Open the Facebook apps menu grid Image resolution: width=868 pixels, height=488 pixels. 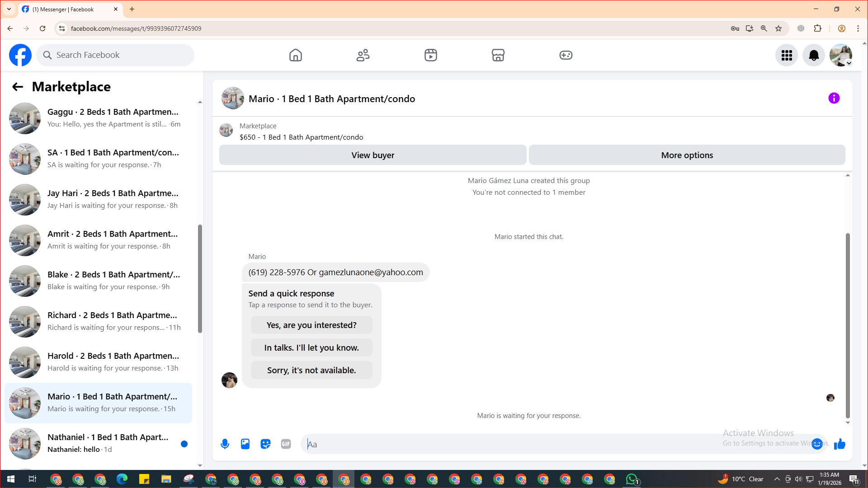pos(787,55)
